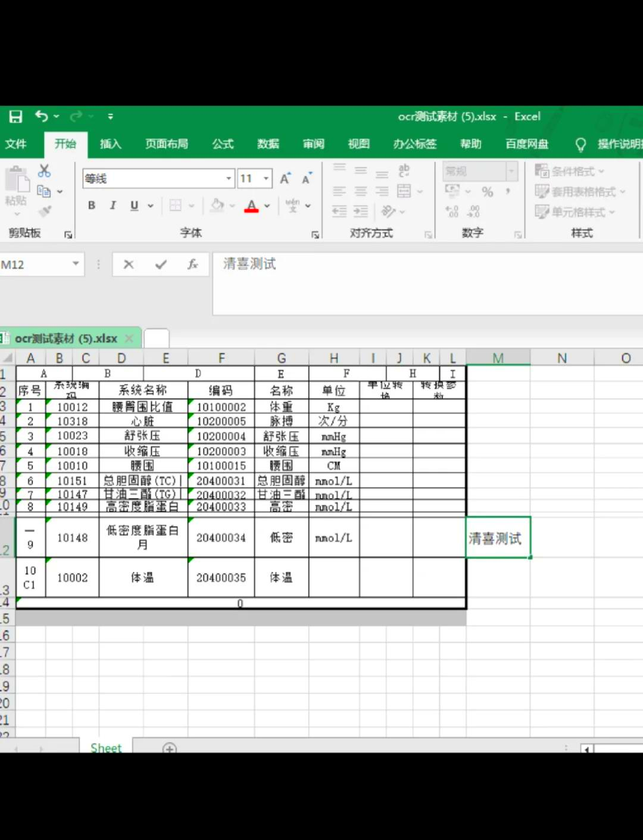The height and width of the screenshot is (840, 643).
Task: Select the column N header
Action: coord(561,358)
